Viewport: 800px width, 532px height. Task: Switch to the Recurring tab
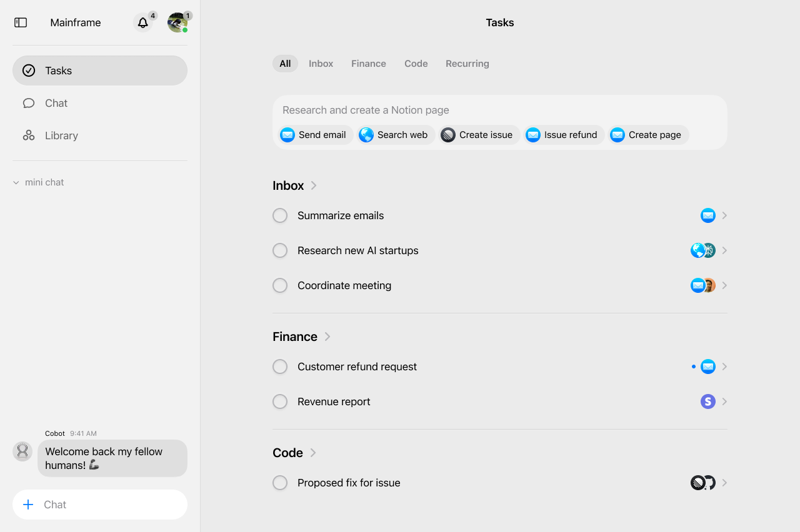[x=467, y=64]
